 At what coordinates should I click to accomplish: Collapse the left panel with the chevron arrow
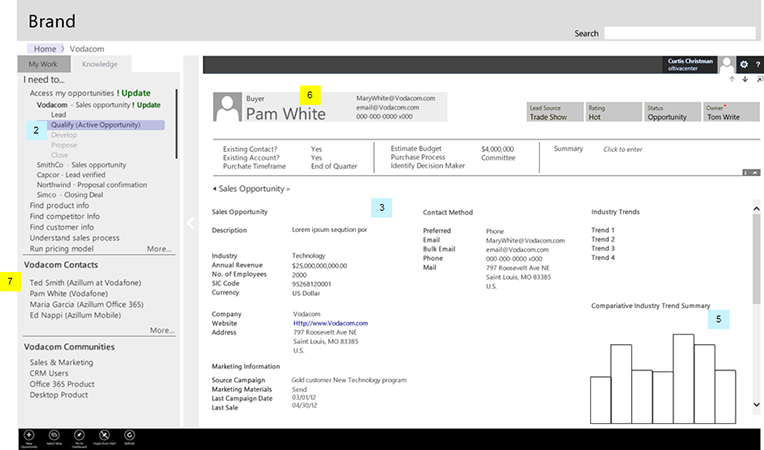click(x=189, y=224)
